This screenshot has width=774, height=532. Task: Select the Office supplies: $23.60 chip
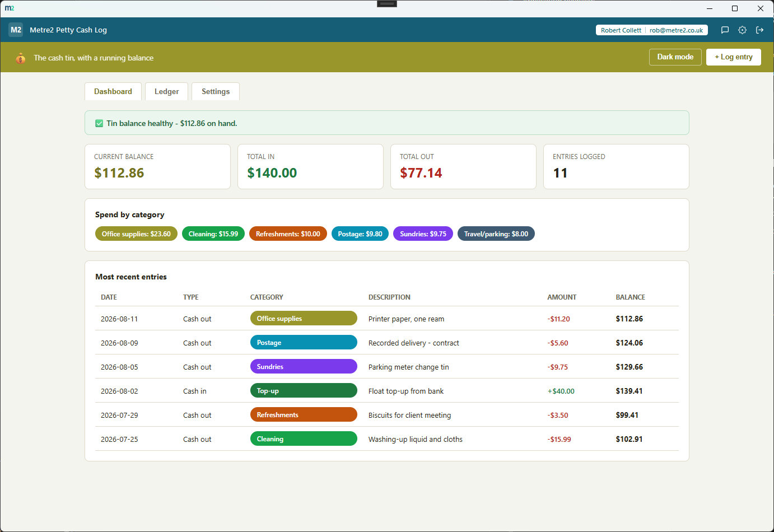coord(136,234)
